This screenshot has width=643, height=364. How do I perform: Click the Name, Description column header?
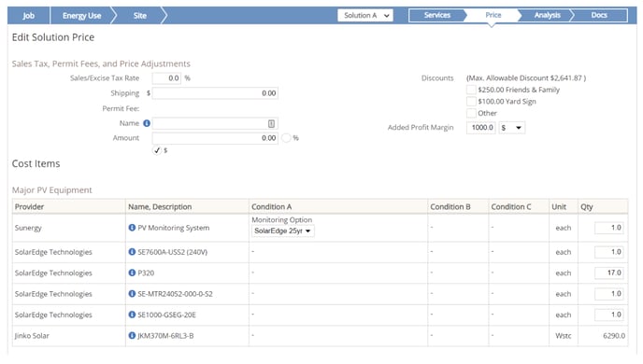point(187,207)
